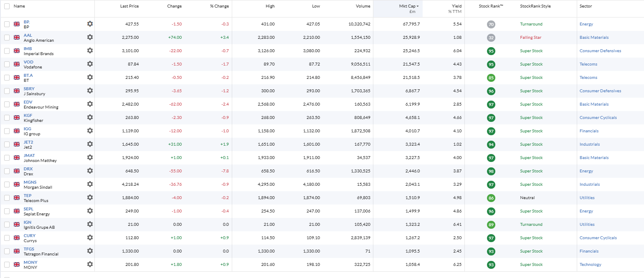Open gear menu for Telecom Plus
The image size is (644, 278).
(x=90, y=197)
